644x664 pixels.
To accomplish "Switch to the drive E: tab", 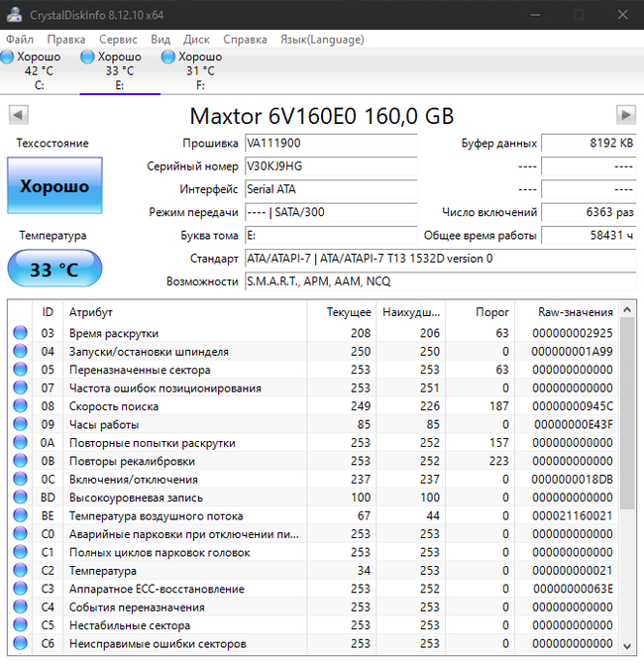I will point(119,70).
